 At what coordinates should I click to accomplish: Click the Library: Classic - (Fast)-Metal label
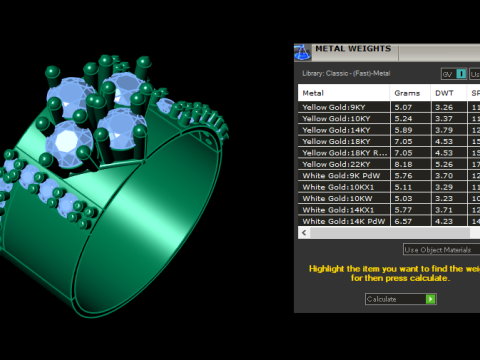pyautogui.click(x=346, y=73)
